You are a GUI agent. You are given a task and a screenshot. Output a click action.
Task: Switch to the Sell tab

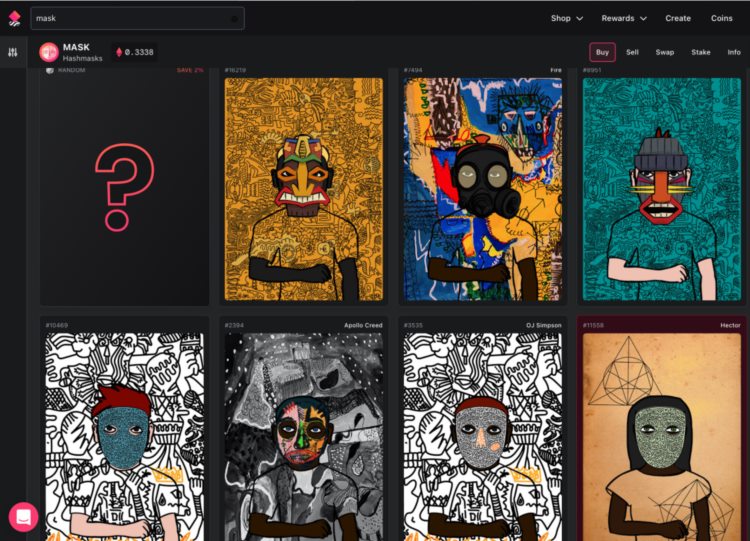coord(632,52)
